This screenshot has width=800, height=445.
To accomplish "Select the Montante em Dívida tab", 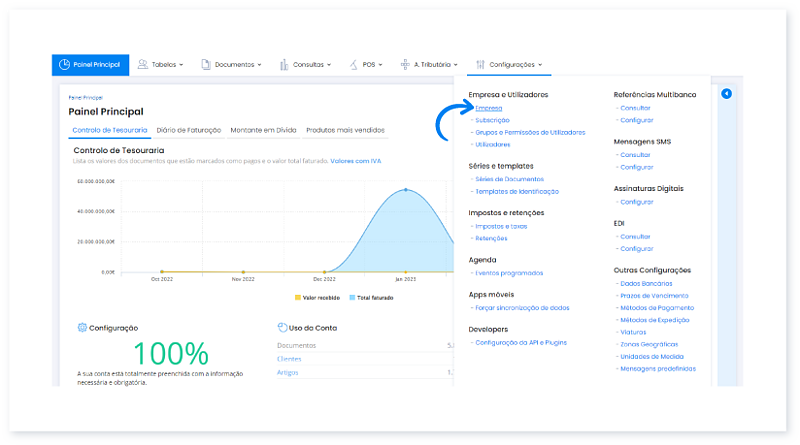I will point(263,130).
